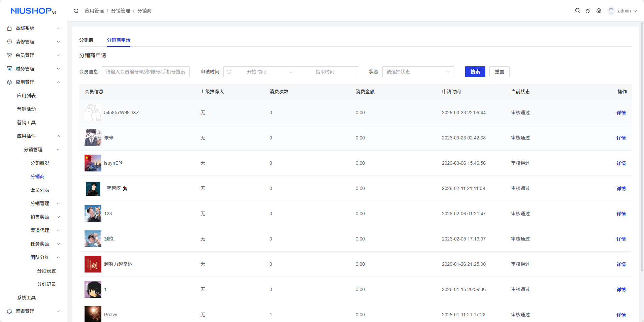Viewport: 644px width, 322px height.
Task: Click the rocket icon in header
Action: point(588,11)
